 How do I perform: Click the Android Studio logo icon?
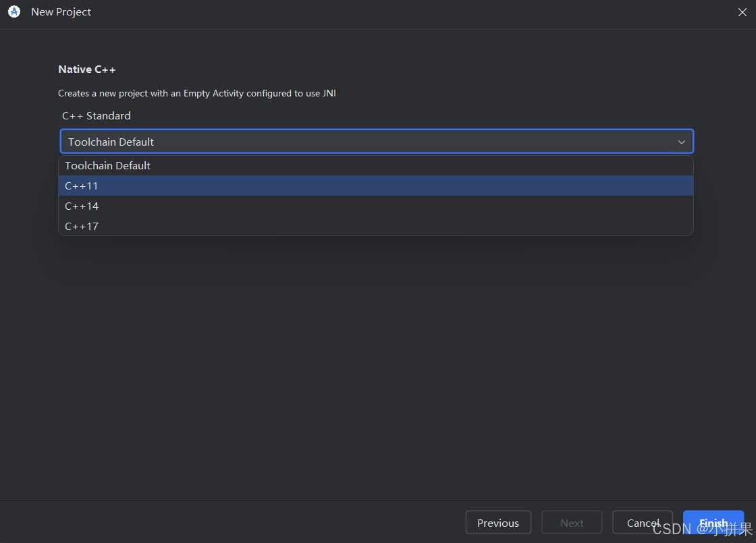pos(14,11)
